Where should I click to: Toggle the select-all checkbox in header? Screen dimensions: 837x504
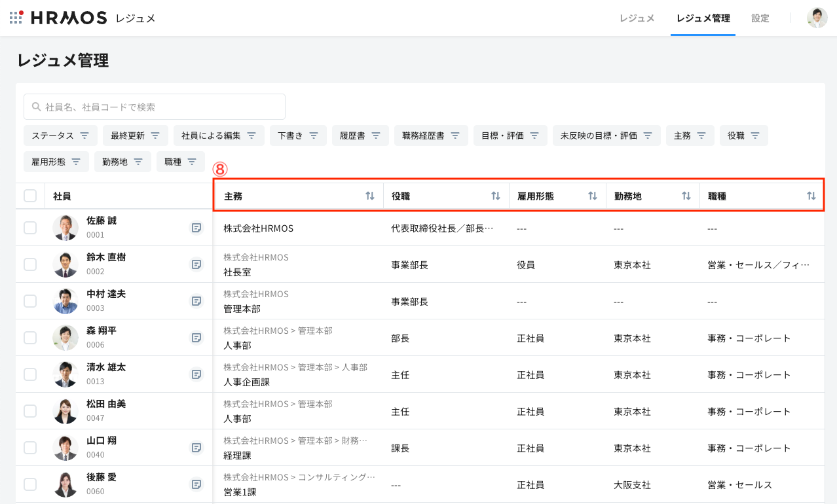(x=30, y=196)
